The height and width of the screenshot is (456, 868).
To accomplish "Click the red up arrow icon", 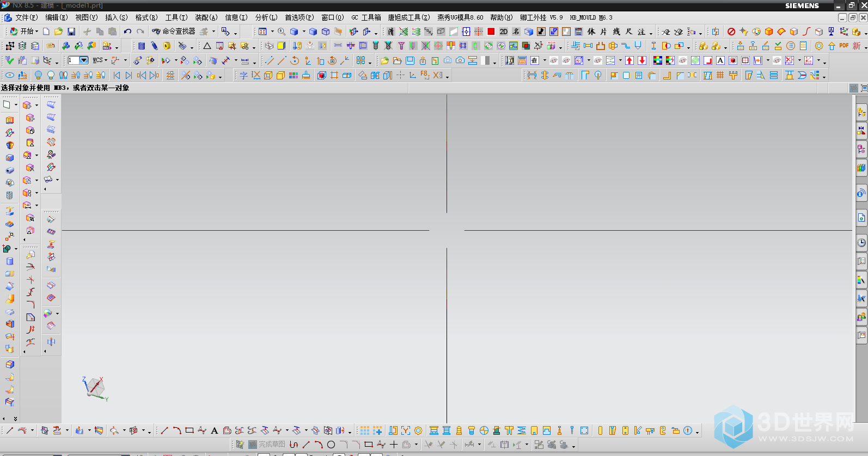I will (629, 60).
